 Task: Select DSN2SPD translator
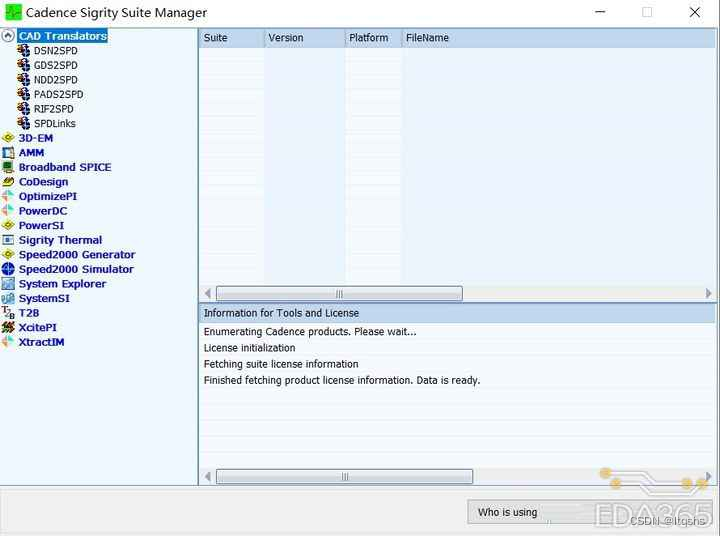(x=55, y=51)
